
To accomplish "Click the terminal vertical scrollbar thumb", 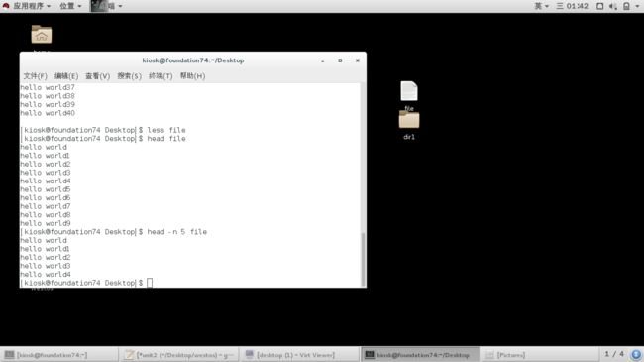I will pyautogui.click(x=363, y=259).
